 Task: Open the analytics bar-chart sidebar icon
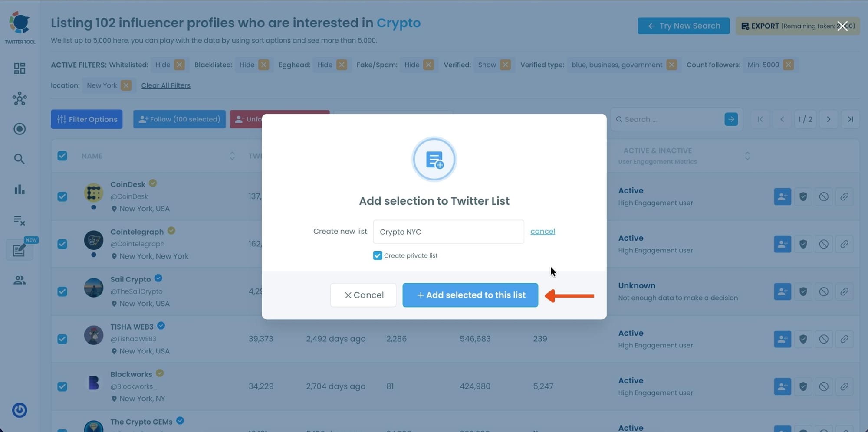(19, 190)
